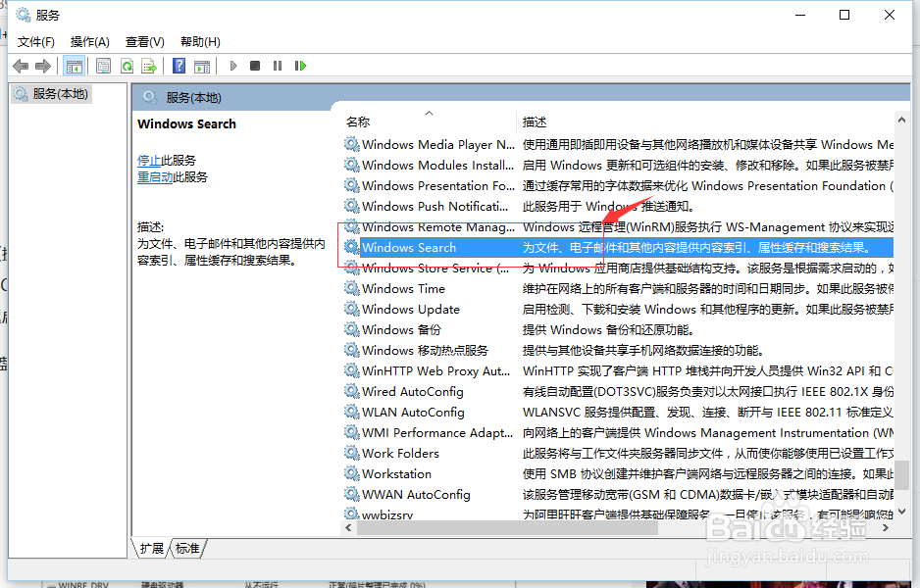Minimize the 服务 window
The width and height of the screenshot is (920, 588).
(x=800, y=15)
